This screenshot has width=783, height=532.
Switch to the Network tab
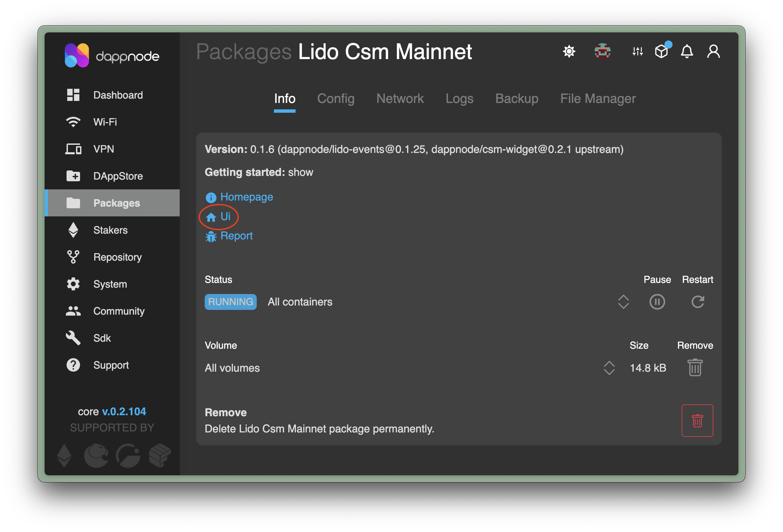coord(400,99)
